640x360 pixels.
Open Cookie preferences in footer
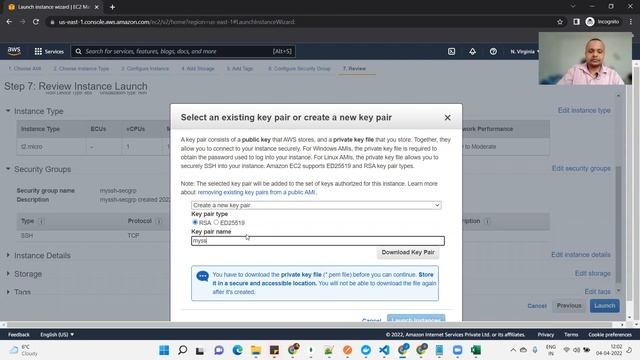tap(610, 335)
